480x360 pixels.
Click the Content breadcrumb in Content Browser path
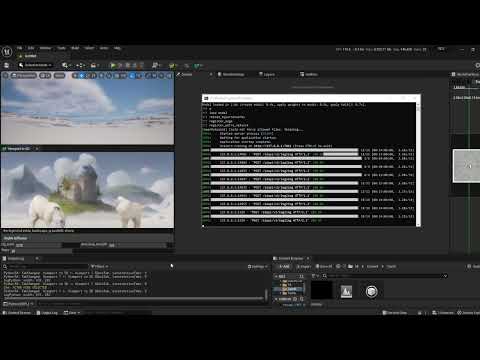coord(372,267)
